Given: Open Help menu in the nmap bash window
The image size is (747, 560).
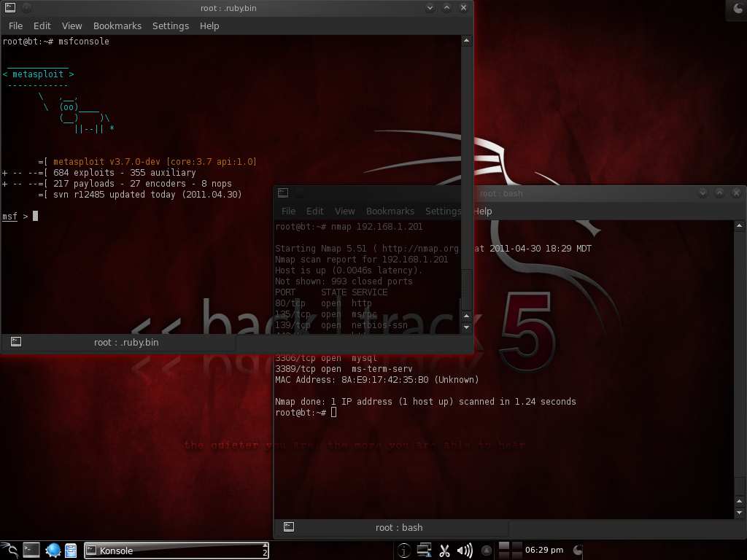Looking at the screenshot, I should point(482,211).
